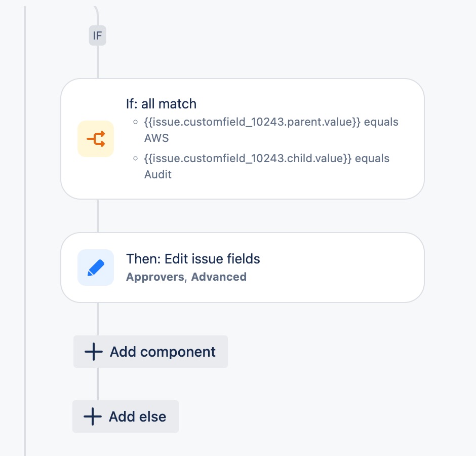This screenshot has width=476, height=456.
Task: Click the 'Then: Edit issue fields' heading
Action: point(193,259)
